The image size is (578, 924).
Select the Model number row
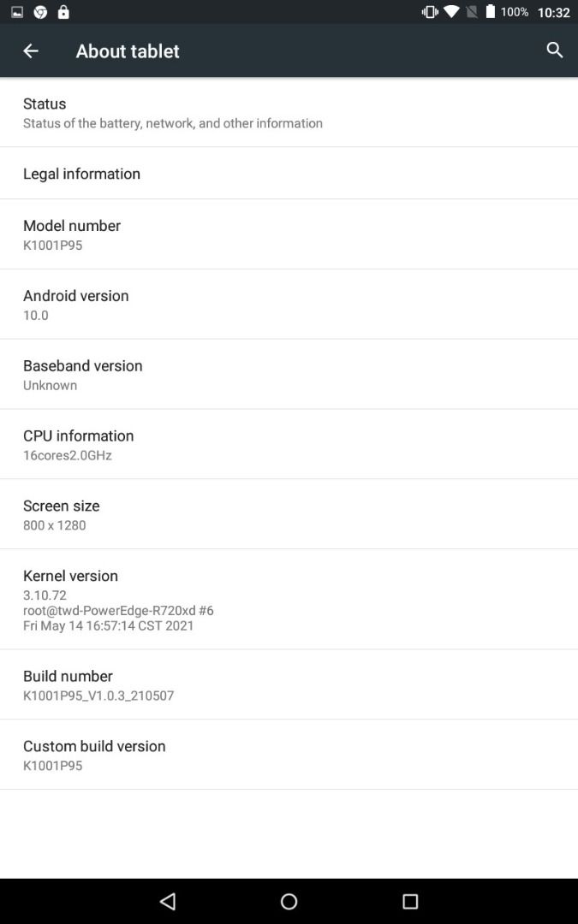289,234
